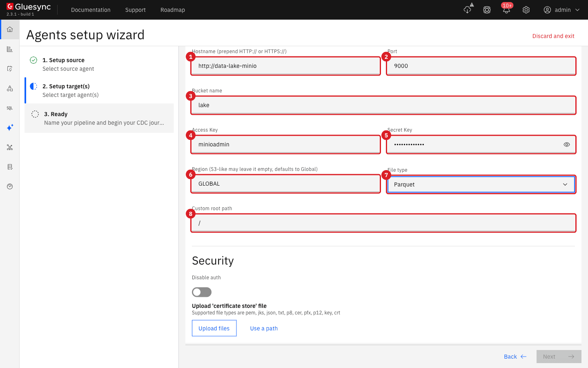Open the bar chart sidebar icon
This screenshot has width=588, height=368.
pyautogui.click(x=10, y=49)
